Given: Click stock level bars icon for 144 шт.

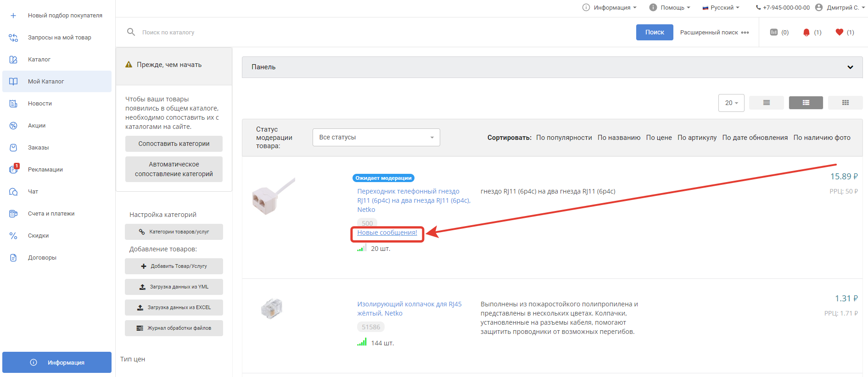Looking at the screenshot, I should 362,342.
